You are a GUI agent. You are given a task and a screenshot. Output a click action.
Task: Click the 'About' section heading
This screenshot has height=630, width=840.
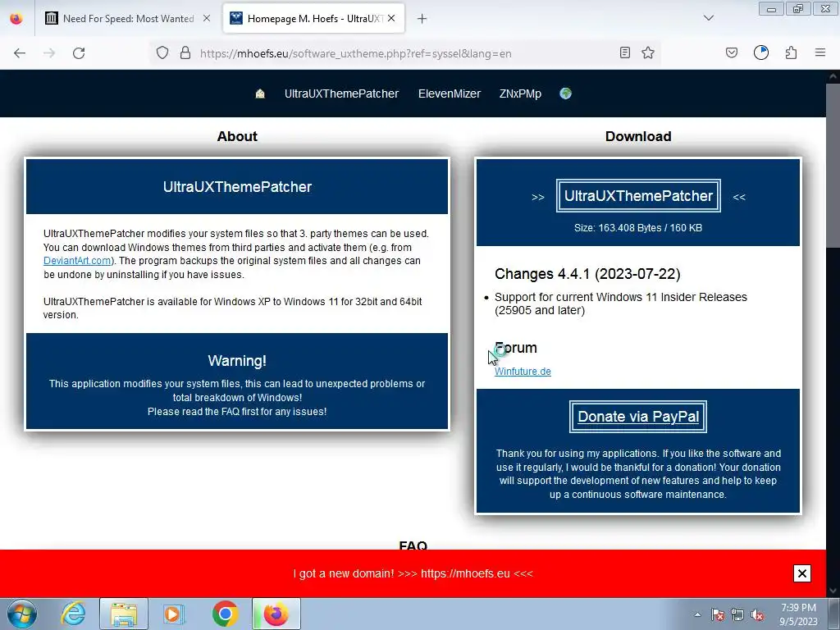tap(237, 136)
